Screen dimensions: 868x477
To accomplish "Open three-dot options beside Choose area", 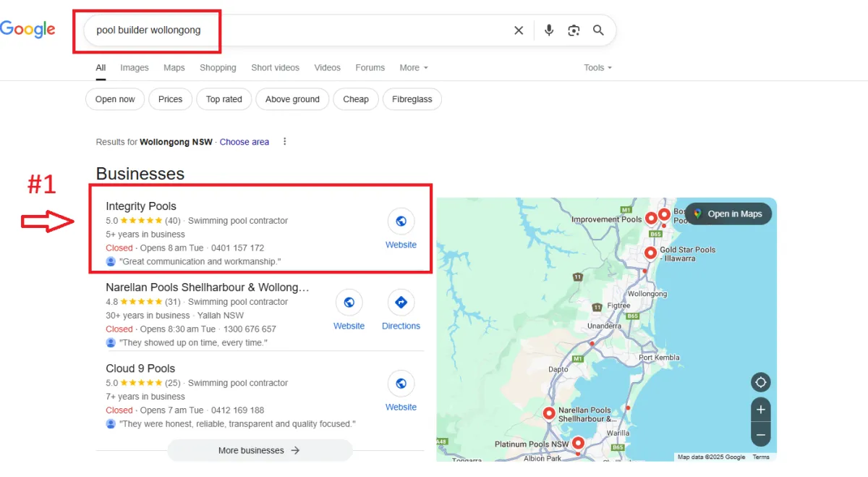I will [285, 142].
